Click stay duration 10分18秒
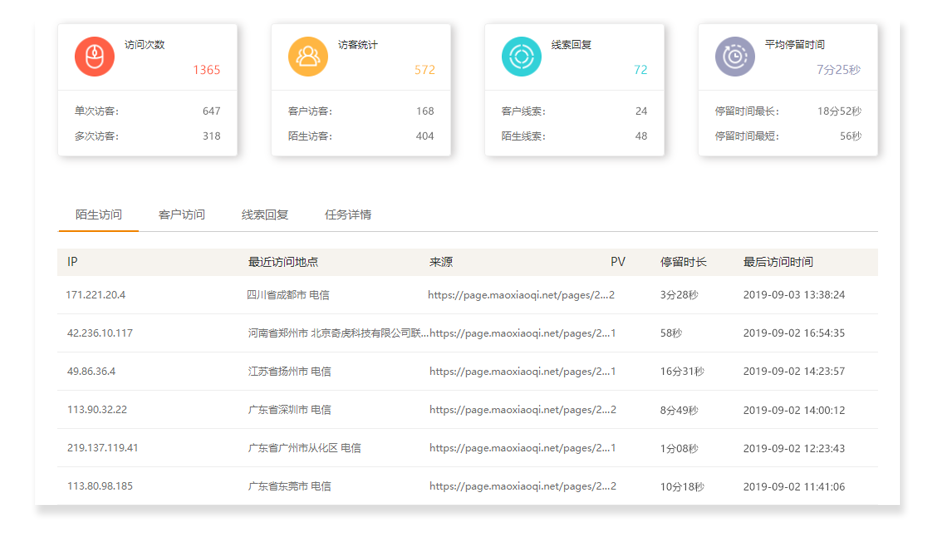The height and width of the screenshot is (540, 942). tap(682, 487)
